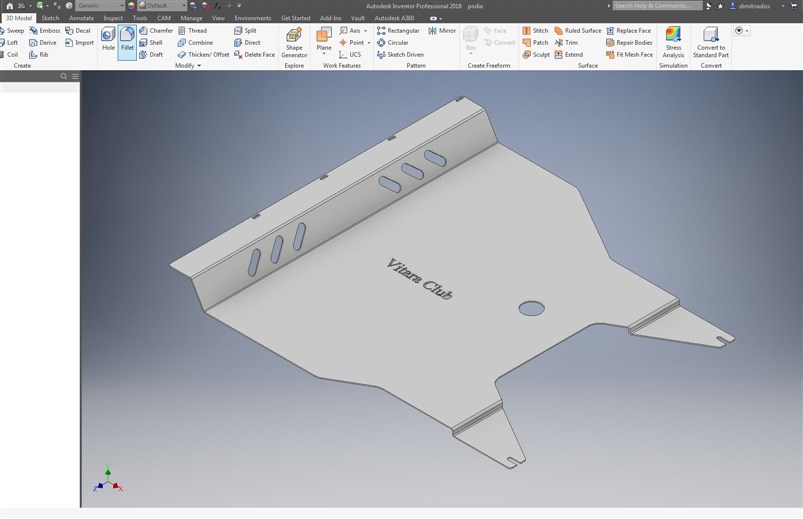
Task: Open the browser panel menu icon
Action: click(x=75, y=76)
